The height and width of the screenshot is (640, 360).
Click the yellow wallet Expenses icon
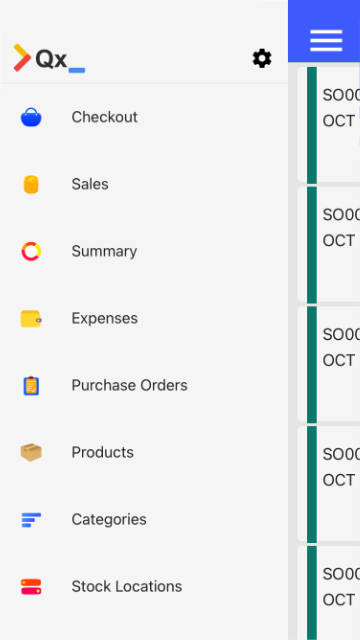31,318
